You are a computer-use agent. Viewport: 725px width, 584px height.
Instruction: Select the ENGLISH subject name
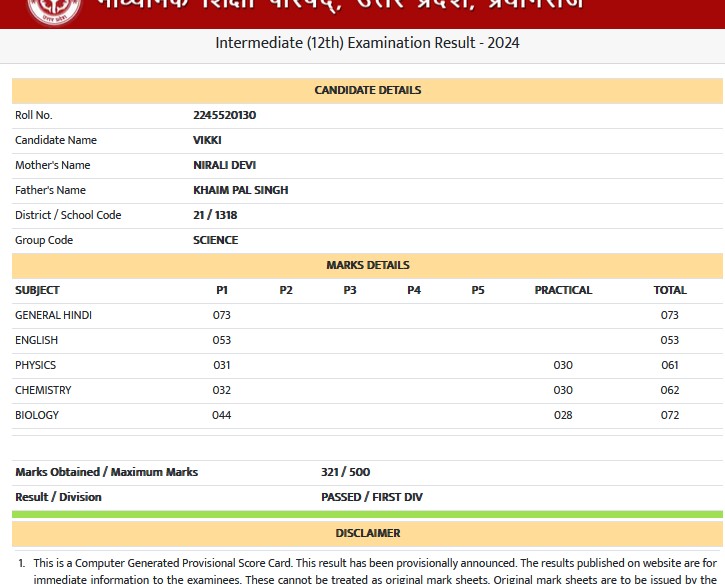tap(37, 340)
